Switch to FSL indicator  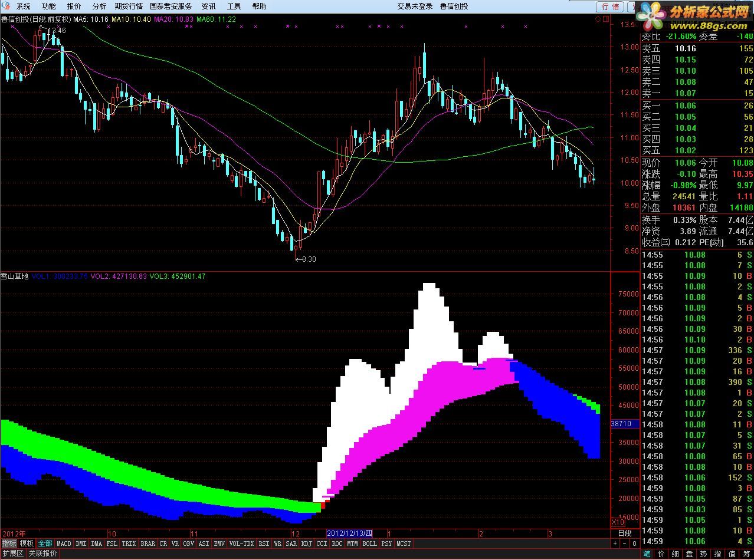point(112,543)
